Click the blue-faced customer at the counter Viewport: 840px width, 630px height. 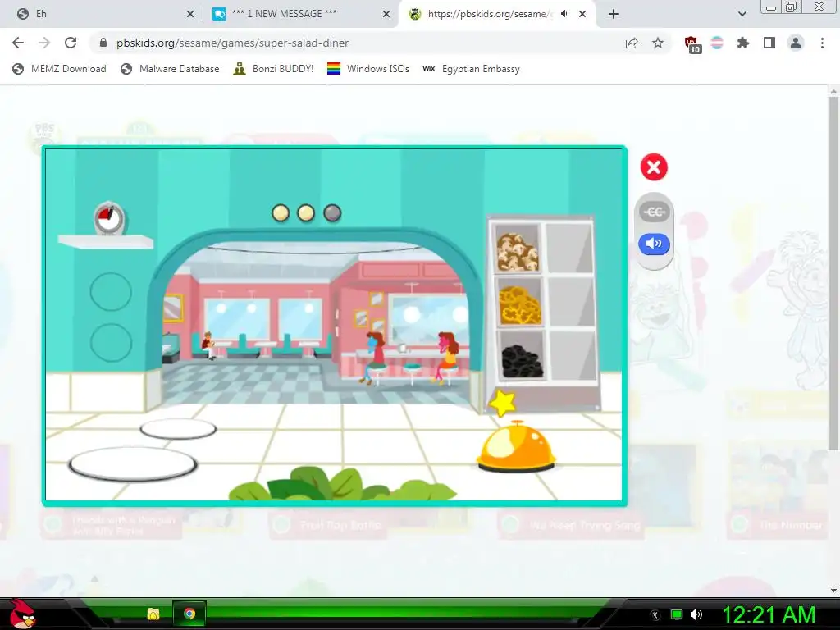point(374,357)
